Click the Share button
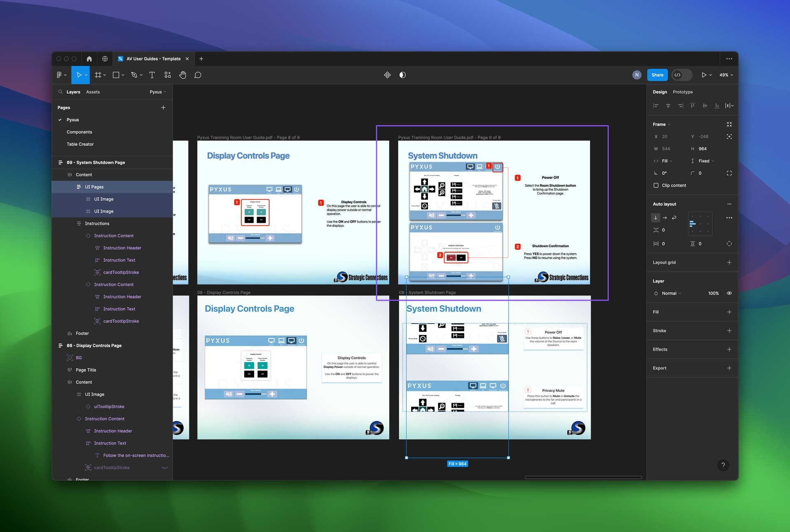The image size is (790, 532). [657, 75]
